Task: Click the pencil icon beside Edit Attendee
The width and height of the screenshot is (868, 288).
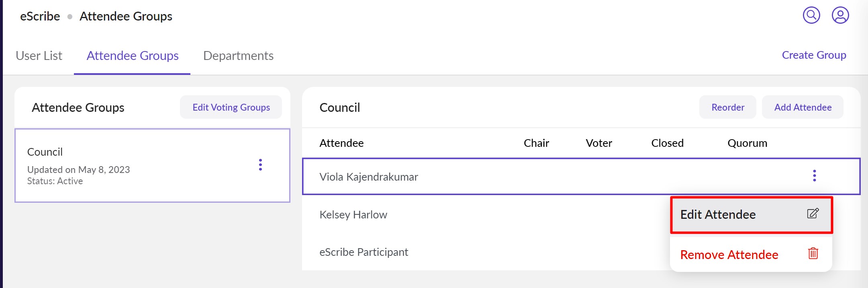Action: click(x=813, y=214)
